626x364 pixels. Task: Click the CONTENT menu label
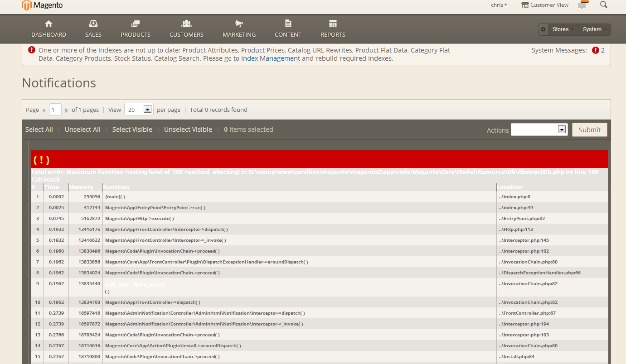[288, 35]
